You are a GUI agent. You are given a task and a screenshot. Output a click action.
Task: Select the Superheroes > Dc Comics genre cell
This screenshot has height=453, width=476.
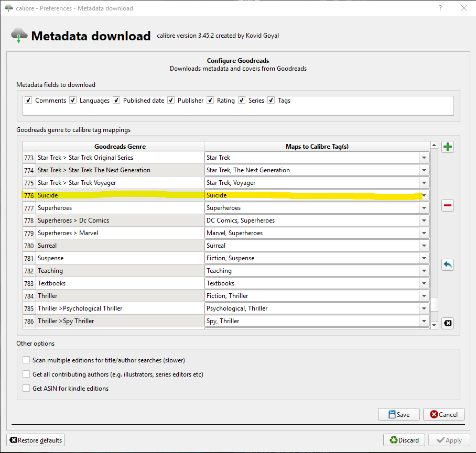[x=120, y=220]
